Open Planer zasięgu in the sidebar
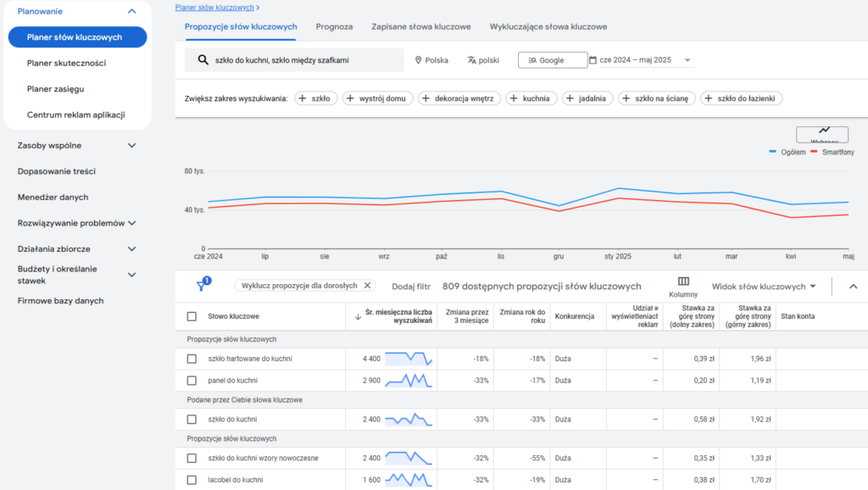868x490 pixels. (x=55, y=88)
